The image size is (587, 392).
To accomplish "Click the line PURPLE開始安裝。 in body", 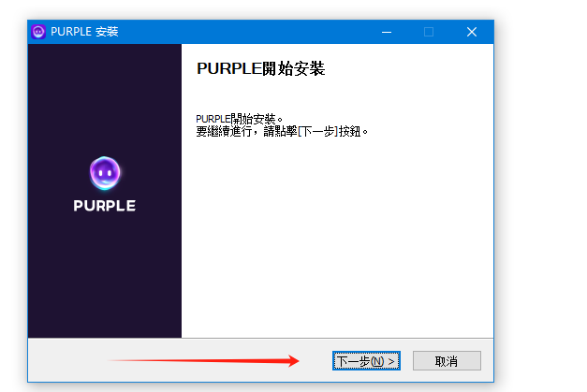I will click(x=240, y=119).
